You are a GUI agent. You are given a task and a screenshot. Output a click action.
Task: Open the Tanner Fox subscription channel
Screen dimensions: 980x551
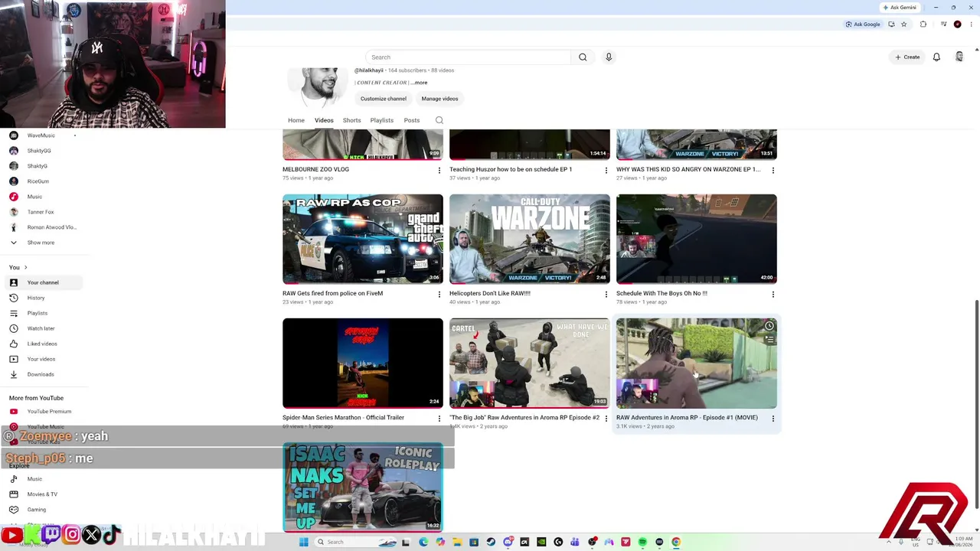42,212
